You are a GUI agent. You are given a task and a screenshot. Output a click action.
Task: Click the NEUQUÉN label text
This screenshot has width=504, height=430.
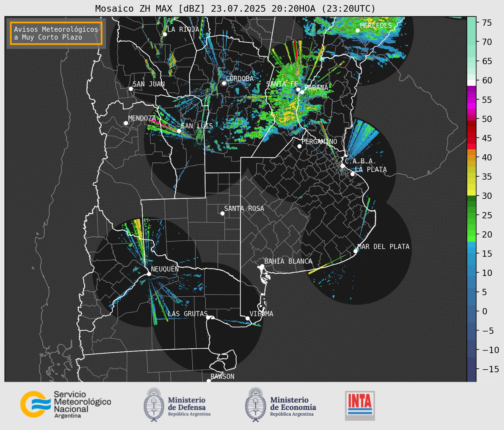click(165, 269)
